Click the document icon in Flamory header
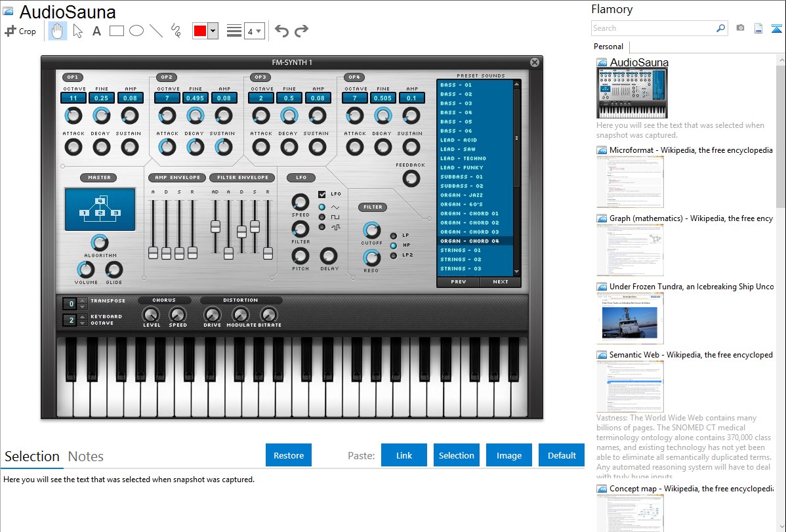 pyautogui.click(x=758, y=28)
